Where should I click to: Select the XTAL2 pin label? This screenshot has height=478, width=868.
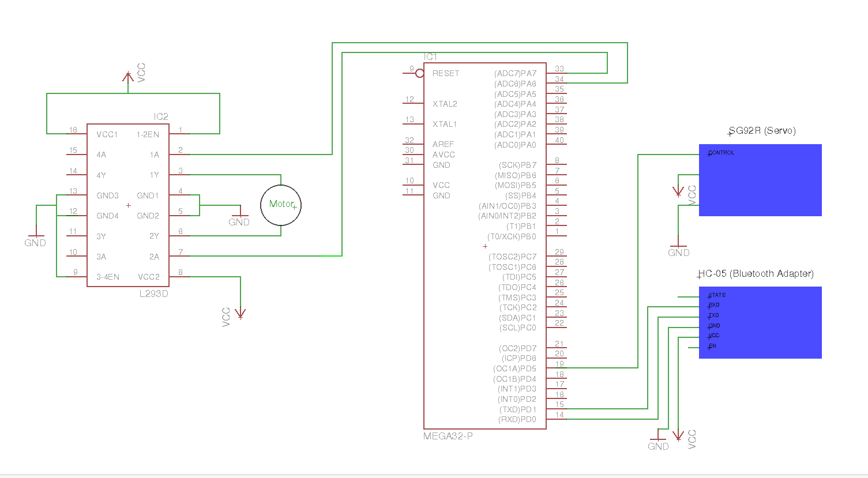point(445,104)
